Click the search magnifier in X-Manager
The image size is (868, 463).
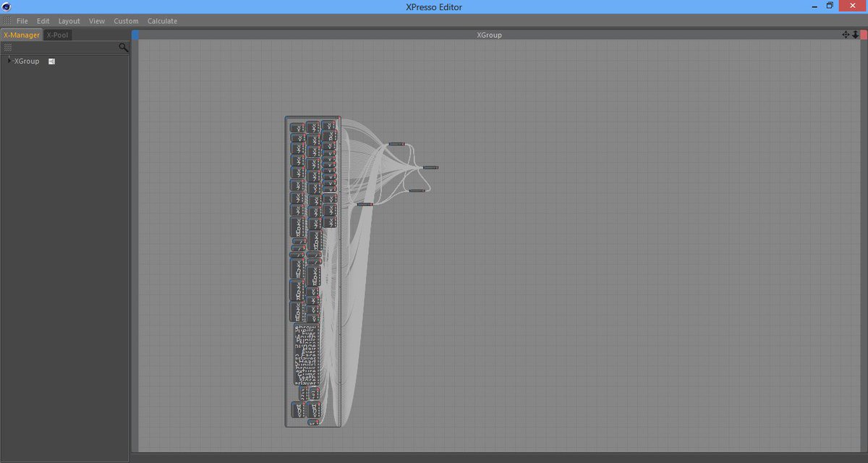[124, 48]
